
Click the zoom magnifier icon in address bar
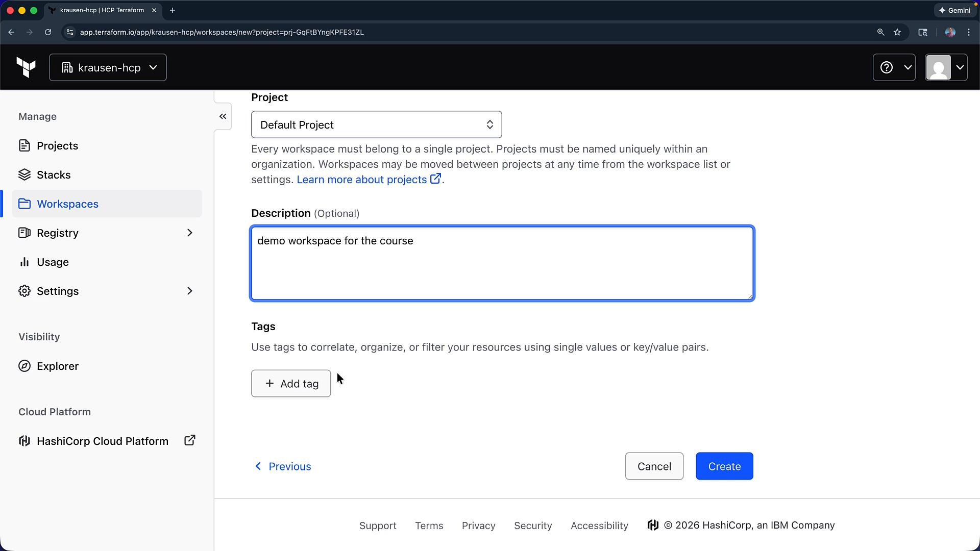coord(880,32)
